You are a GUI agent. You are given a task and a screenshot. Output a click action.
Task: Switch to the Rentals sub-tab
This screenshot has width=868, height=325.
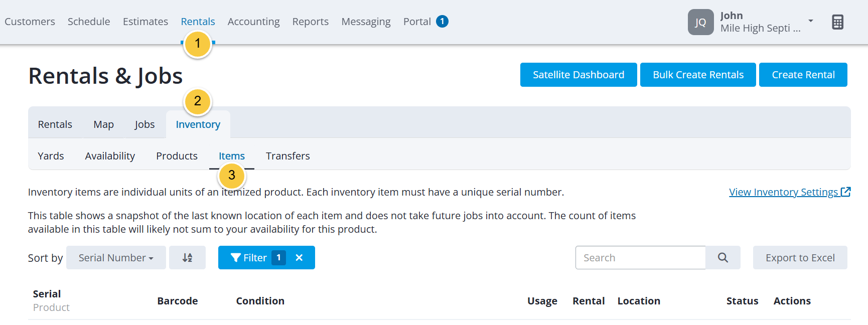(55, 124)
